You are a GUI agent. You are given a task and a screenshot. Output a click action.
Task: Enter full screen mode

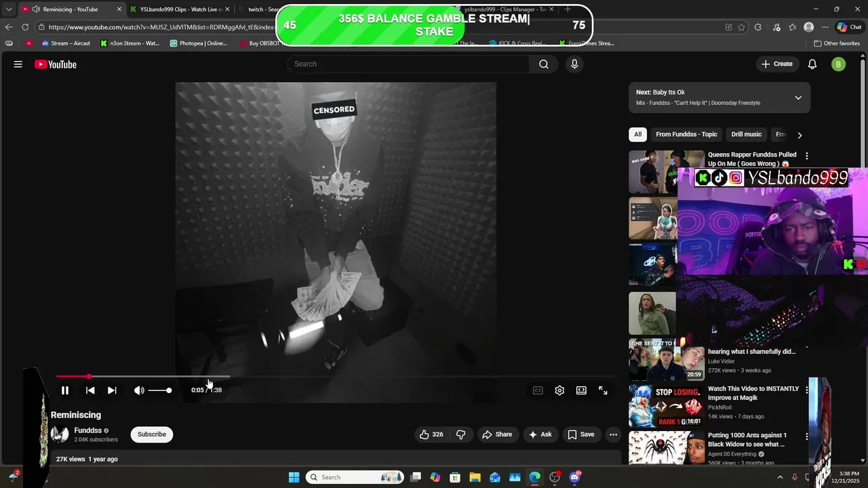coord(603,390)
